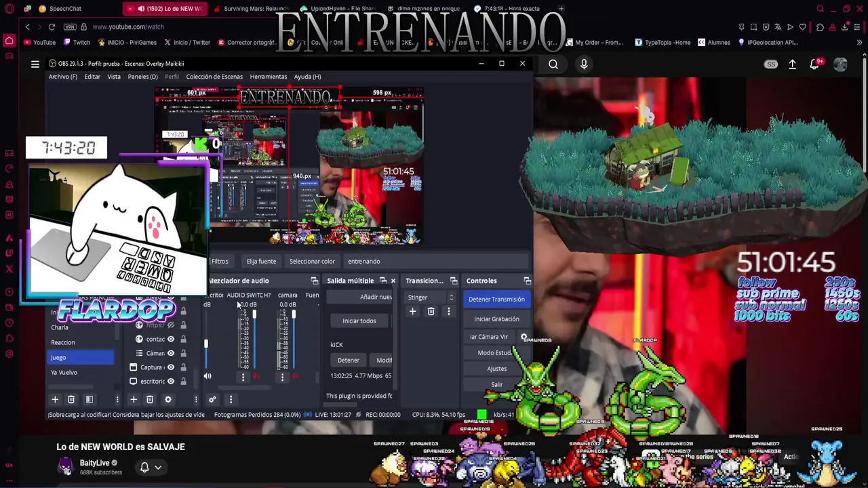Open Paneles menu in OBS
The height and width of the screenshot is (488, 868).
[x=142, y=77]
